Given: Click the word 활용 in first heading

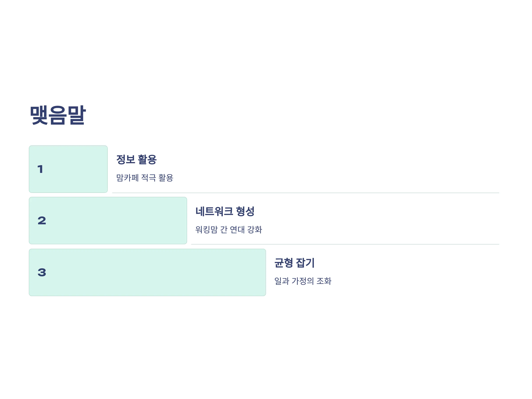Looking at the screenshot, I should click(x=147, y=159).
